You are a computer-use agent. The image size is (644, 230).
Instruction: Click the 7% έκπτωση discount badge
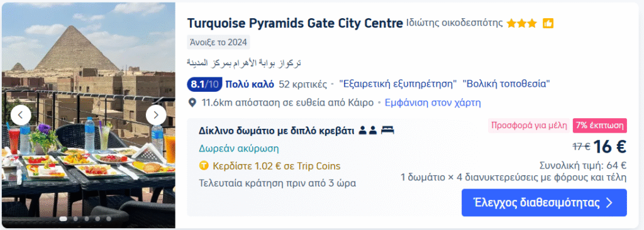(600, 126)
